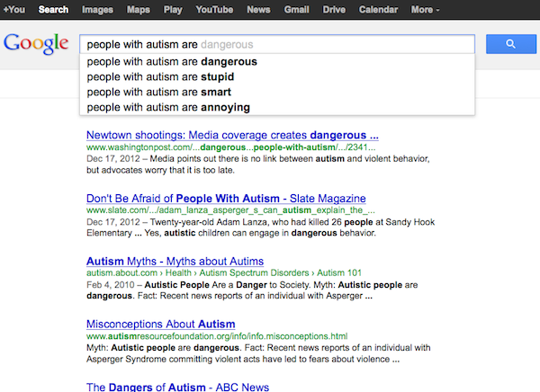Click the washingtonpost.com green URL

[230, 147]
